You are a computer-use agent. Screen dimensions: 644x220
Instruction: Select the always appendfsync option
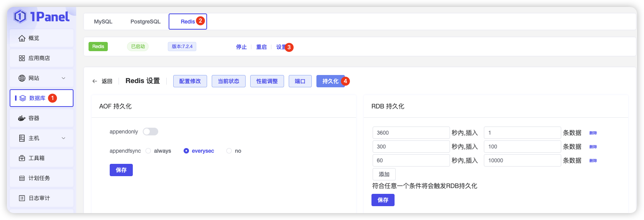148,151
